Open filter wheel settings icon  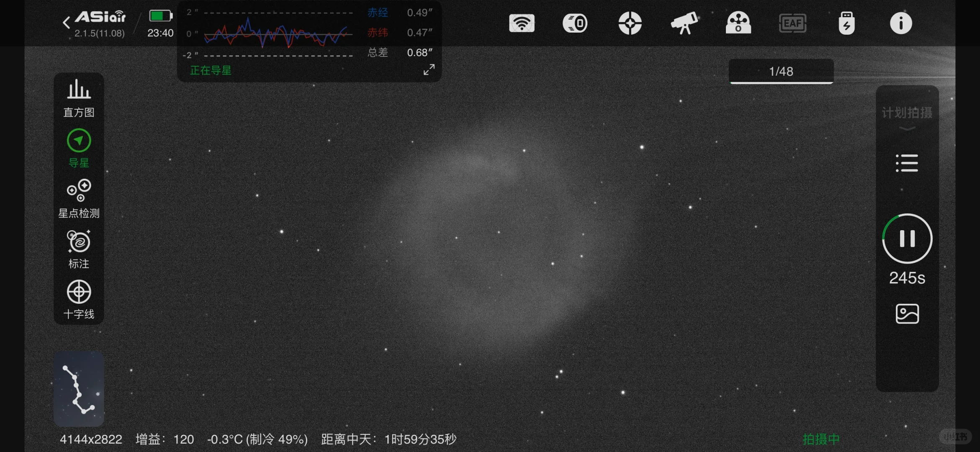(x=738, y=23)
